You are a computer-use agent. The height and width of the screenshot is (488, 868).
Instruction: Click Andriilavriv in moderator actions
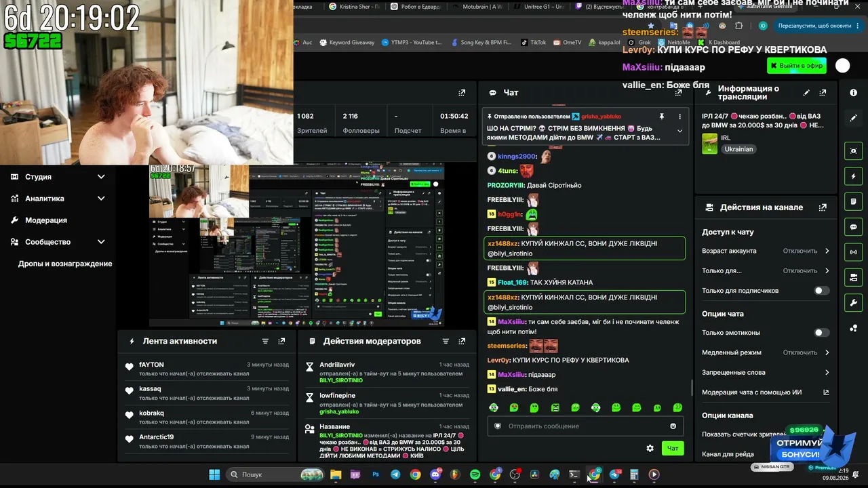coord(337,365)
